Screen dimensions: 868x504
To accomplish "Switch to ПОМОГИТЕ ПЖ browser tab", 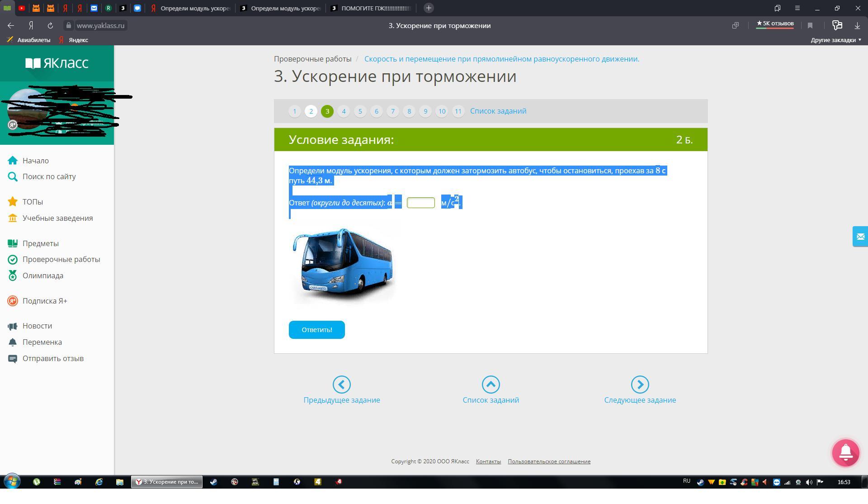I will coord(371,8).
